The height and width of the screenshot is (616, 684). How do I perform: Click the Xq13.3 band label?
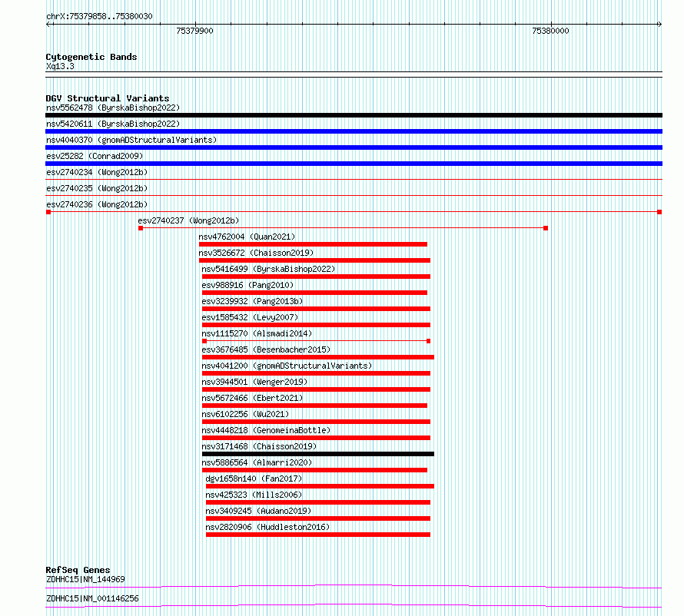(x=60, y=66)
